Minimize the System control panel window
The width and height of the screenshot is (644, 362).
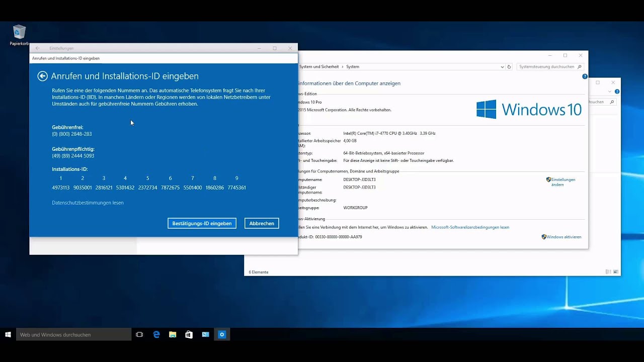tap(550, 55)
